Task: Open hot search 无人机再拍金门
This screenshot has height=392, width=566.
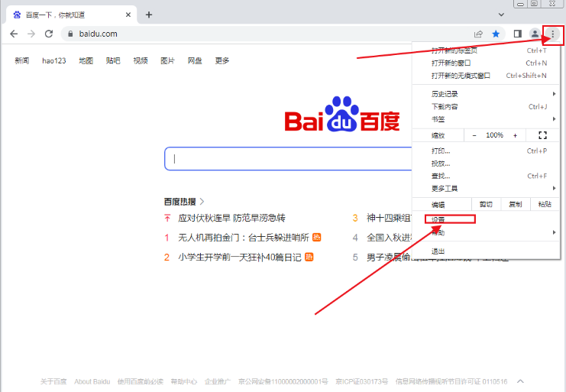Action: pyautogui.click(x=244, y=238)
